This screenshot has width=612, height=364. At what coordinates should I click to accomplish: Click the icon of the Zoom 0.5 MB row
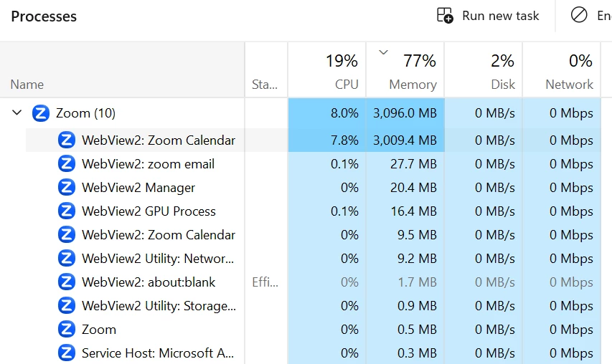click(x=66, y=330)
